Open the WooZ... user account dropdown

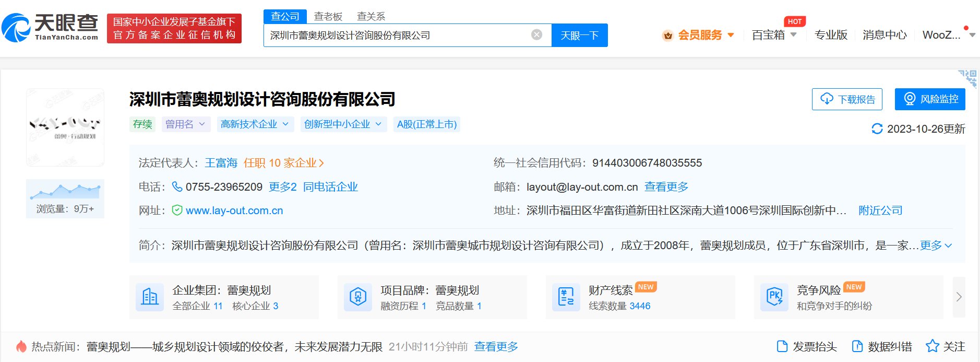[x=972, y=35]
